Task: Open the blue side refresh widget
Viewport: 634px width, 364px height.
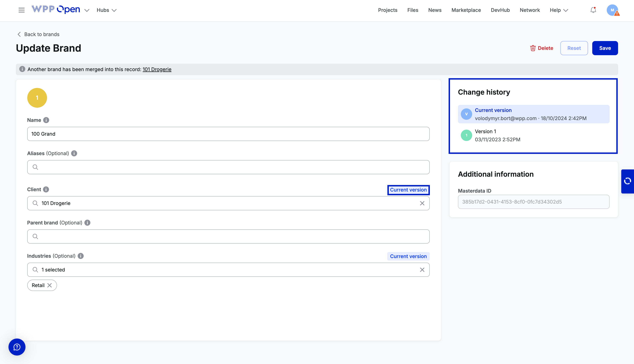Action: (x=627, y=181)
